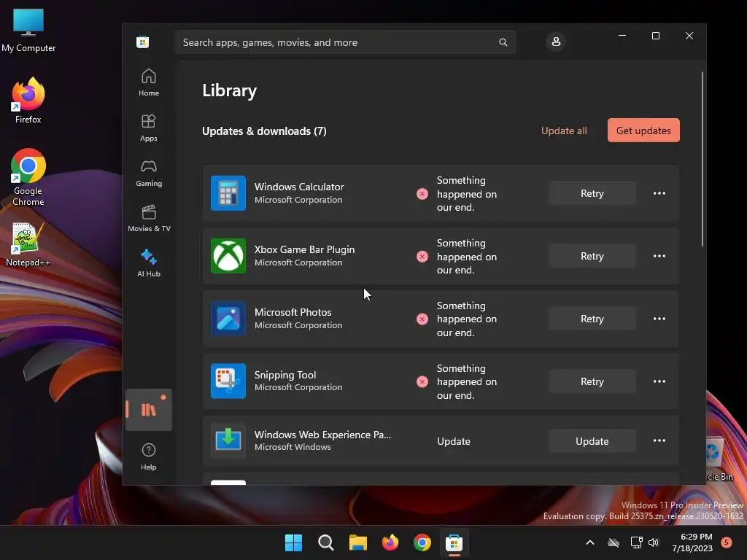Focus the Search apps, games, movies field
Viewport: 747px width, 560px height.
point(345,42)
